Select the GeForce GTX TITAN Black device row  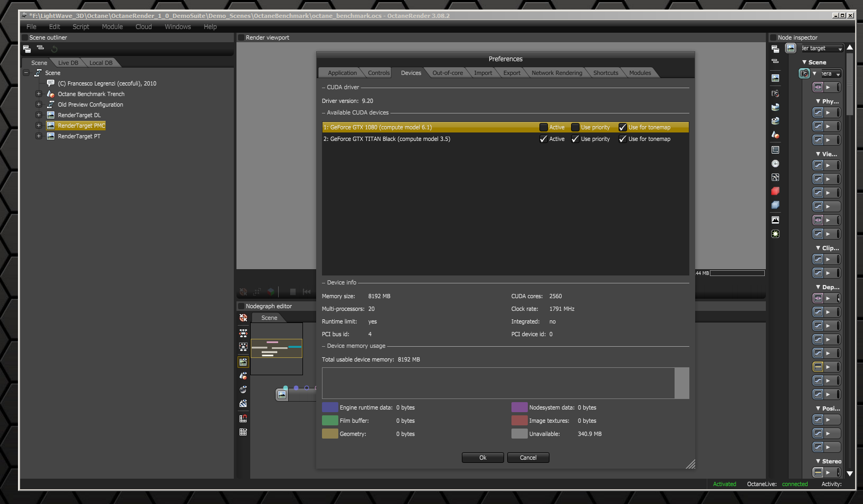coord(505,139)
